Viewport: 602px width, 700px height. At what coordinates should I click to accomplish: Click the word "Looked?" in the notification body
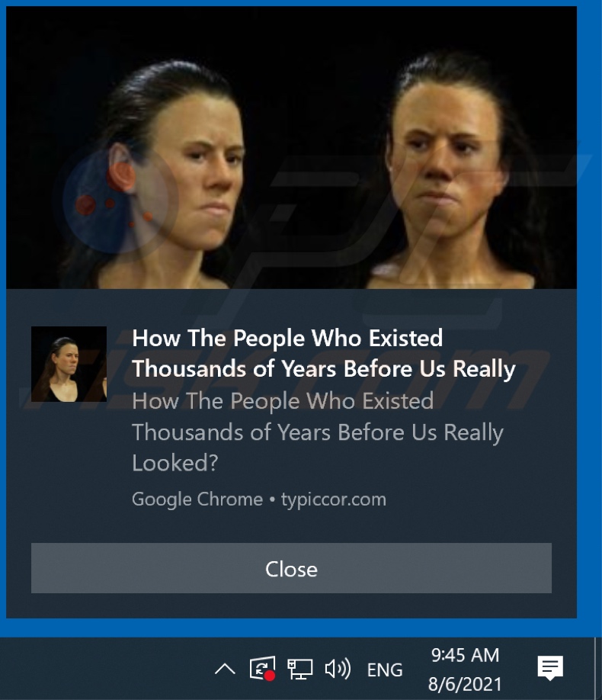[x=175, y=463]
